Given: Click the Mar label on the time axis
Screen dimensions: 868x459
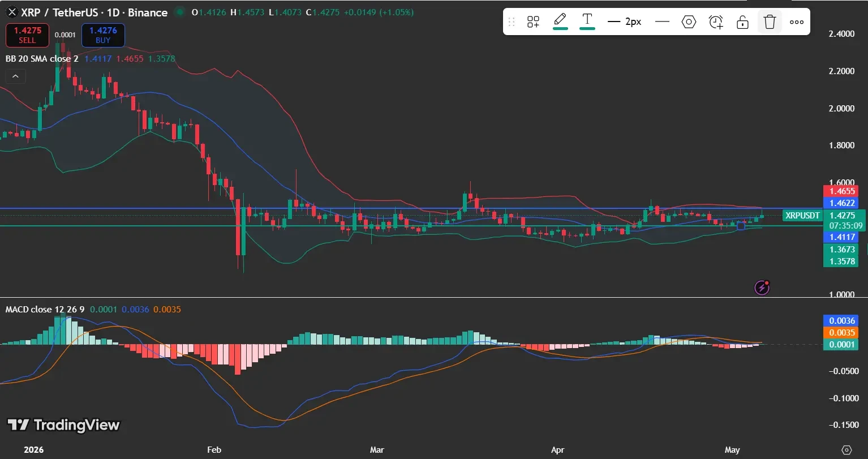Looking at the screenshot, I should click(377, 450).
